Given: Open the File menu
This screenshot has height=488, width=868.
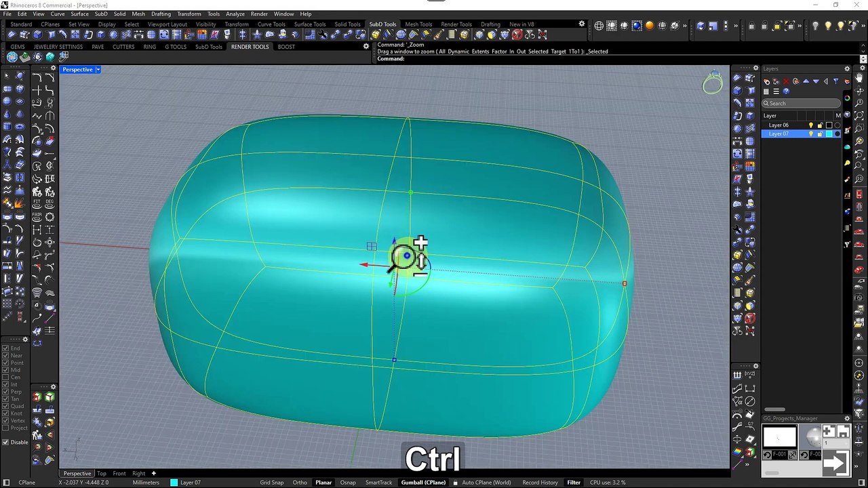Looking at the screenshot, I should pos(7,14).
